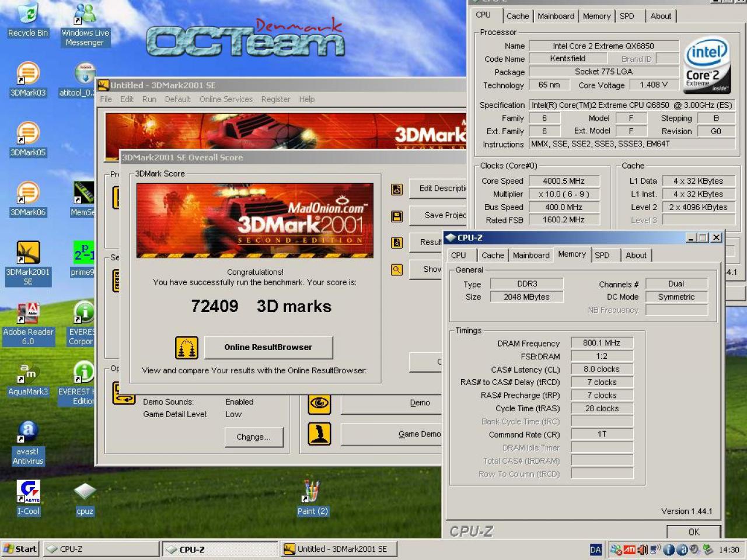Screen dimensions: 747x560
Task: Click the Online ResultBrowser globe icon
Action: point(187,348)
